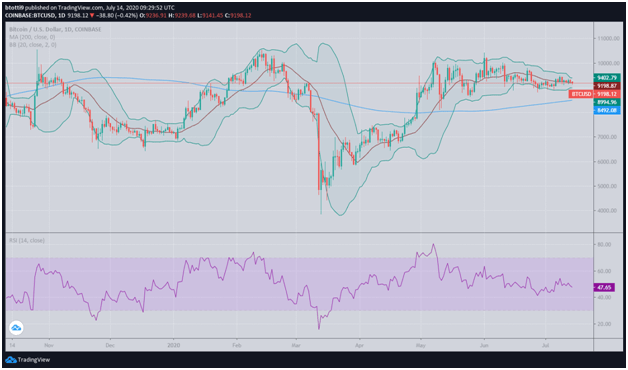628x370 pixels.
Task: Click the 40.00 level on the RSI axis
Action: [x=605, y=298]
